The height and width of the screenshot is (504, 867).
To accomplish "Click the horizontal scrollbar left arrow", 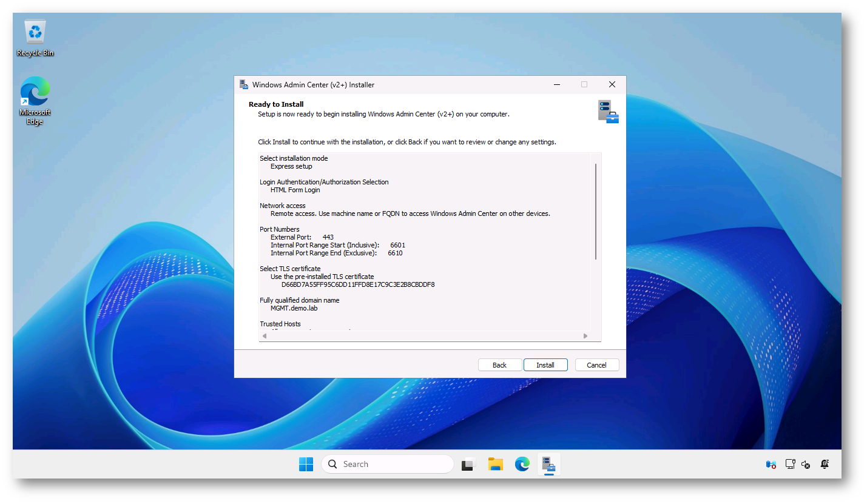I will click(265, 336).
